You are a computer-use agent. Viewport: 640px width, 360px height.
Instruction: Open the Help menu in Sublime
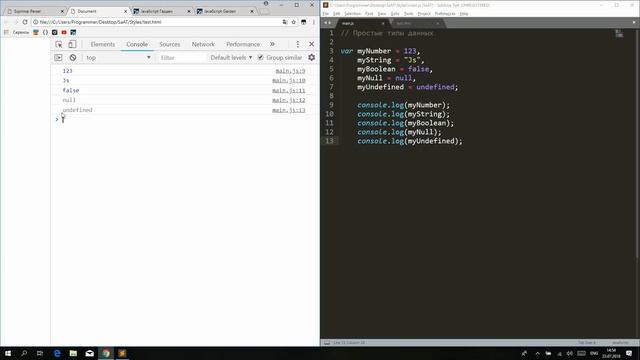coord(464,14)
